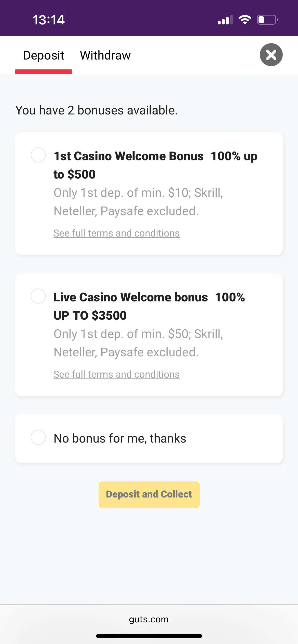Select the Live Casino Welcome bonus radio circle

[38, 296]
